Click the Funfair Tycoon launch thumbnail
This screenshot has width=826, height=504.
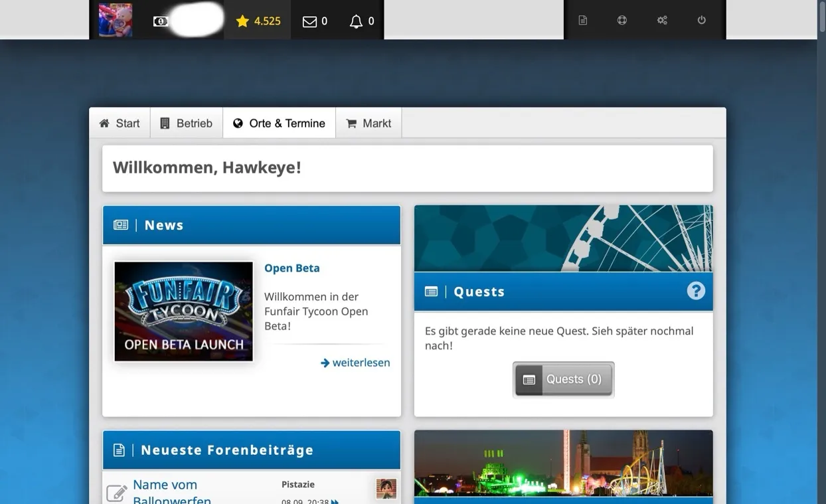click(x=183, y=311)
